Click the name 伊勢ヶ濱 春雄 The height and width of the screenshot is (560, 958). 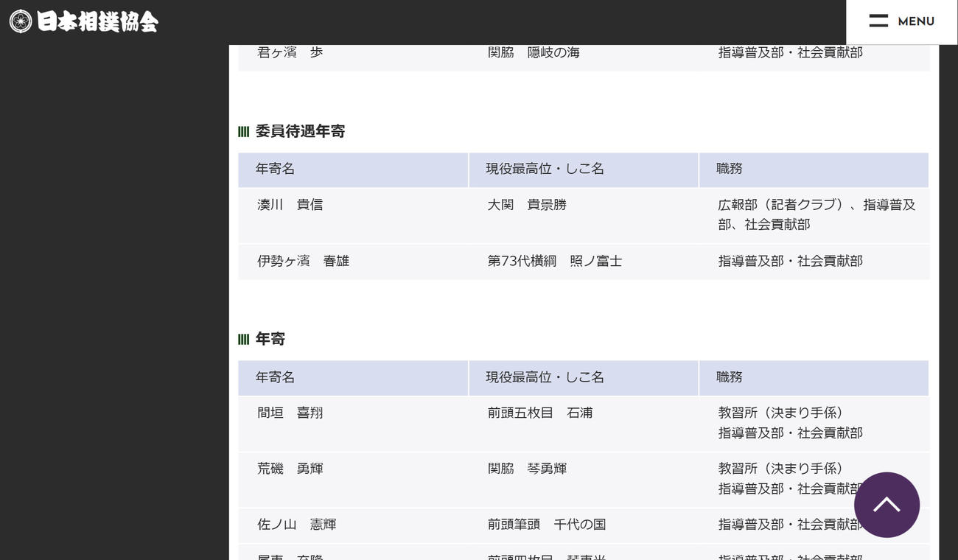point(303,261)
